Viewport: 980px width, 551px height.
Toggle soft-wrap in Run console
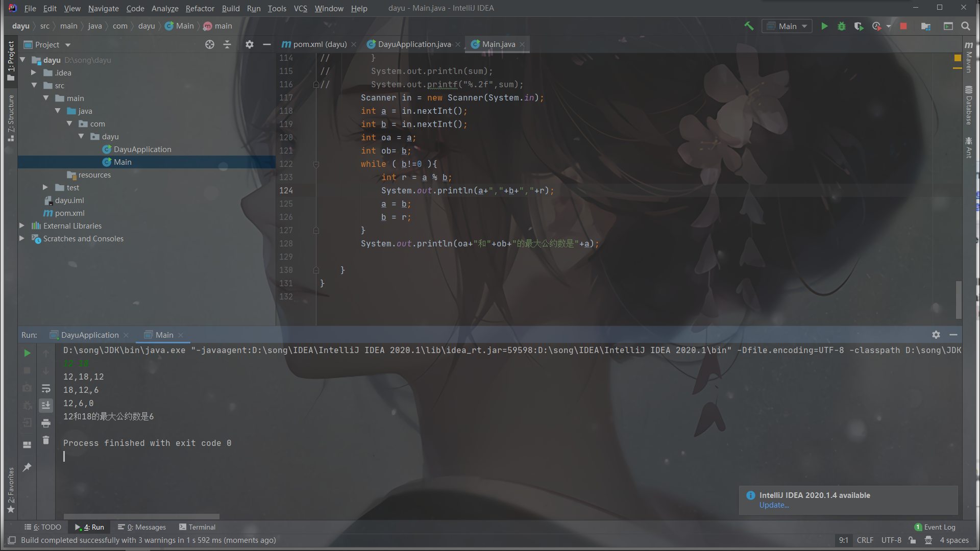click(46, 388)
